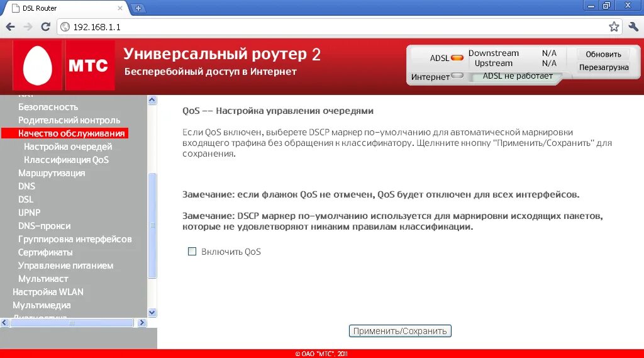Click the address bar showing 192.168.1.1
This screenshot has height=358, width=644.
(339, 26)
